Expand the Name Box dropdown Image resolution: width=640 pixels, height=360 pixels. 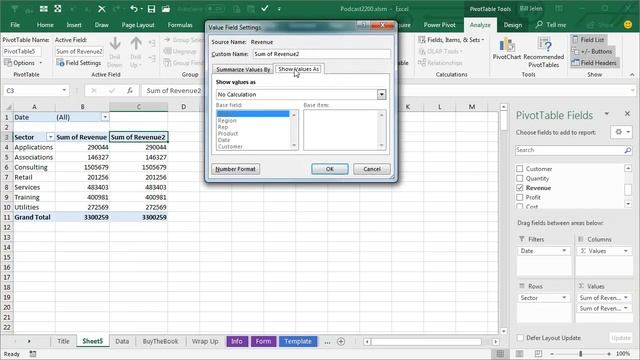click(x=64, y=90)
